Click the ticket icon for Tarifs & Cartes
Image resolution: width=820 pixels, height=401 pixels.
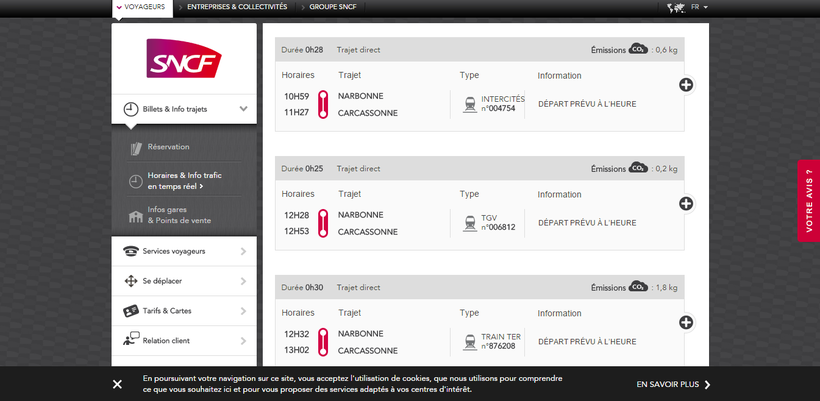[130, 311]
